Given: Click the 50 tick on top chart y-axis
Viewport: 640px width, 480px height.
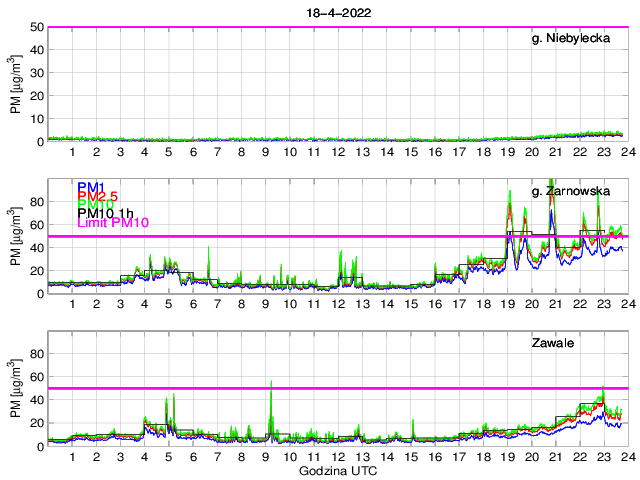Looking at the screenshot, I should point(36,27).
